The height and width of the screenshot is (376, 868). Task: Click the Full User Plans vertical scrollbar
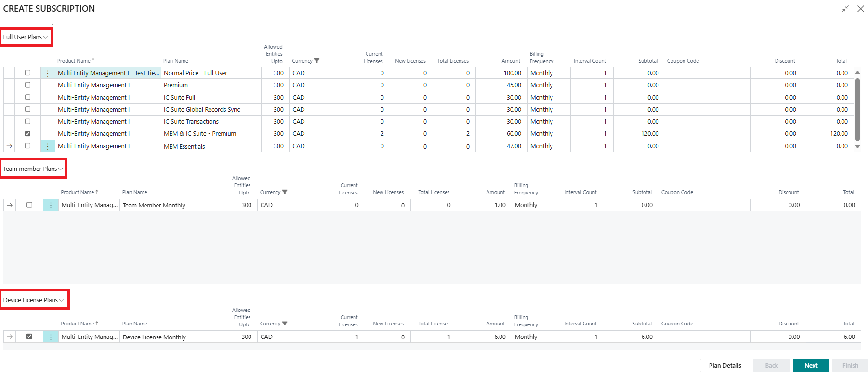[857, 101]
